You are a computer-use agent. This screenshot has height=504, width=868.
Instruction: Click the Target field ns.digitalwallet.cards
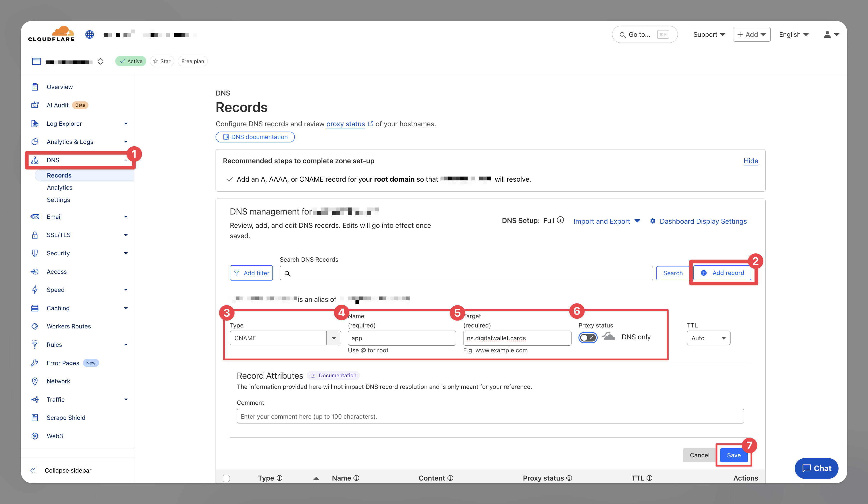click(517, 338)
